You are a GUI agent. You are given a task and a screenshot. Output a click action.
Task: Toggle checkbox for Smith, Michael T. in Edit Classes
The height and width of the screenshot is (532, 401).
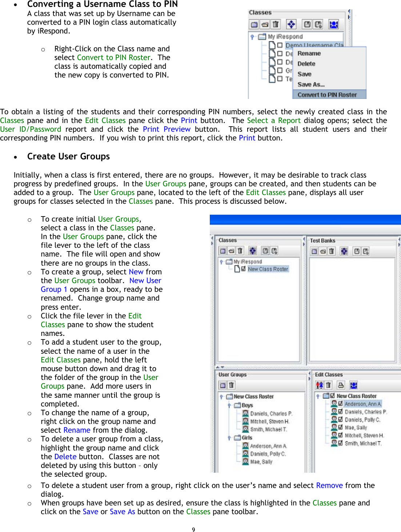pyautogui.click(x=341, y=443)
